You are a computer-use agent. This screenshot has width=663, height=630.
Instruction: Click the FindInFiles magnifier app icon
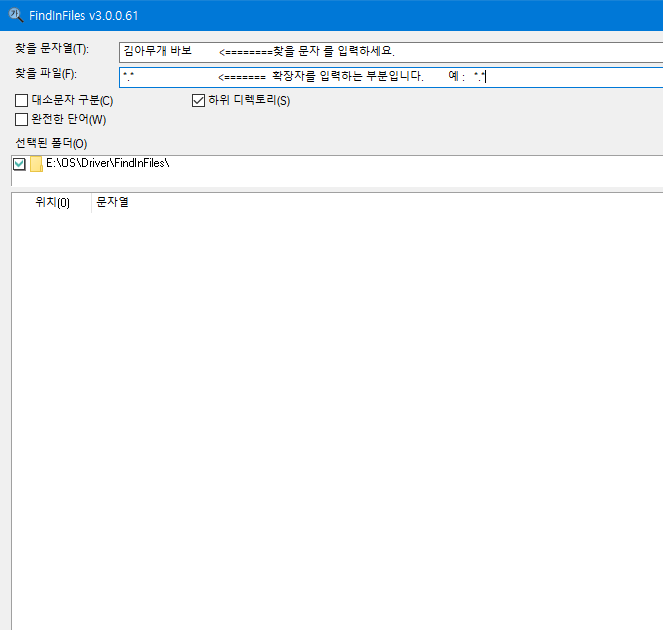[15, 14]
